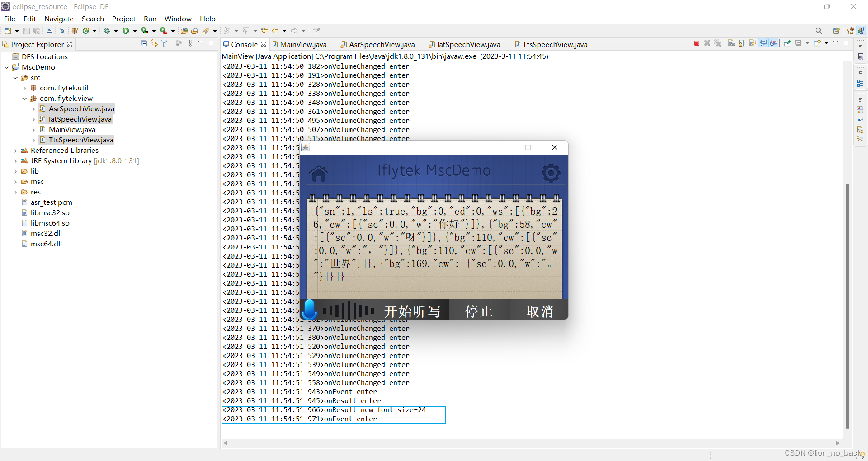Click the Console vertical scrollbar thumb
The image size is (868, 461).
click(x=847, y=306)
